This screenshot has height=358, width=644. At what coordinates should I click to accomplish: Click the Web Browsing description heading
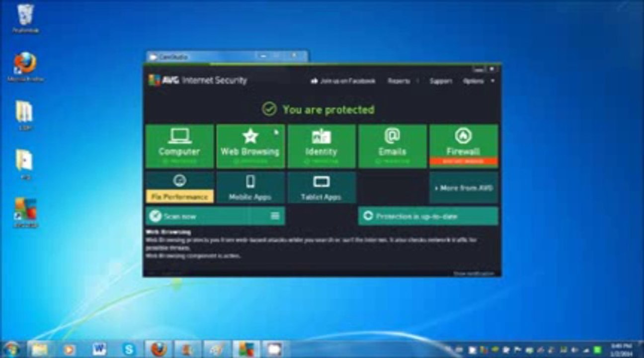[x=168, y=232]
